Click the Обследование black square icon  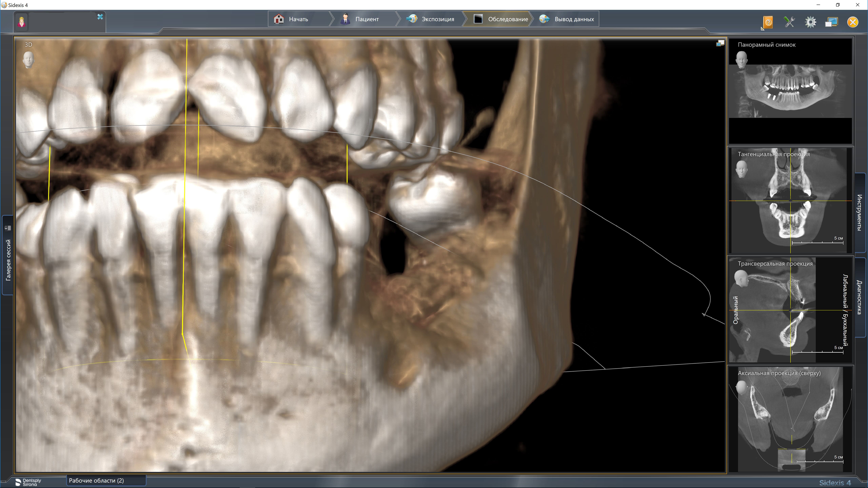coord(478,19)
